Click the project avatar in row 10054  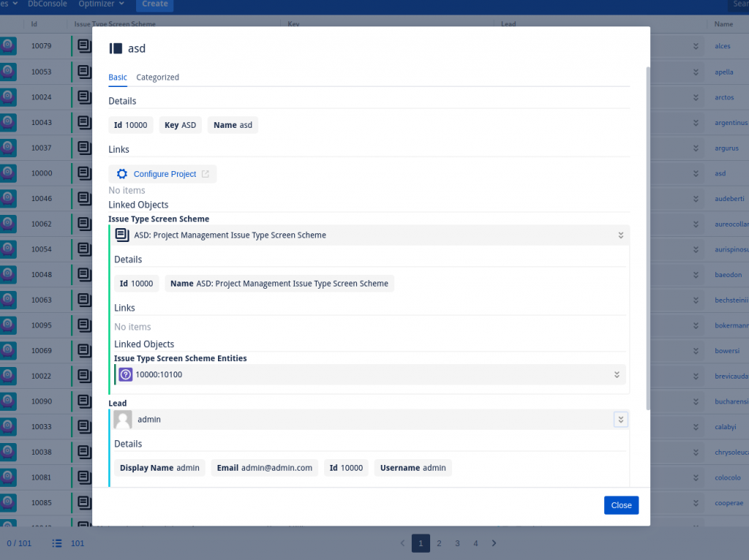(x=7, y=249)
